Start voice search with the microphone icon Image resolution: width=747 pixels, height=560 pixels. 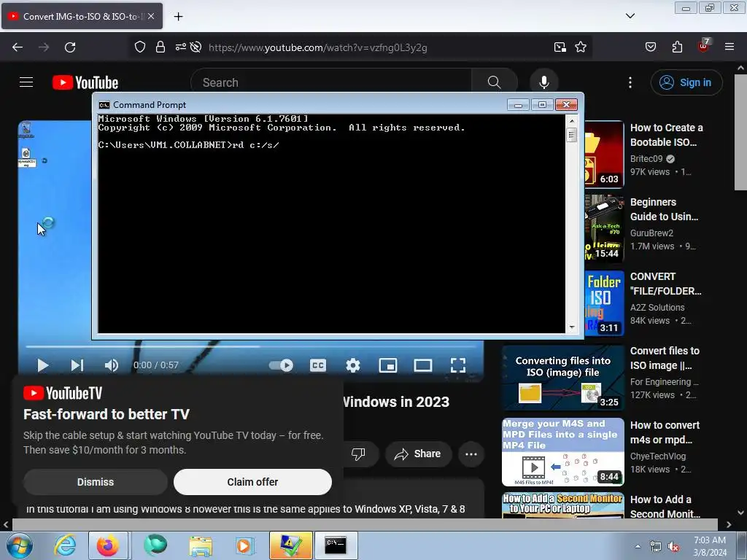tap(543, 82)
